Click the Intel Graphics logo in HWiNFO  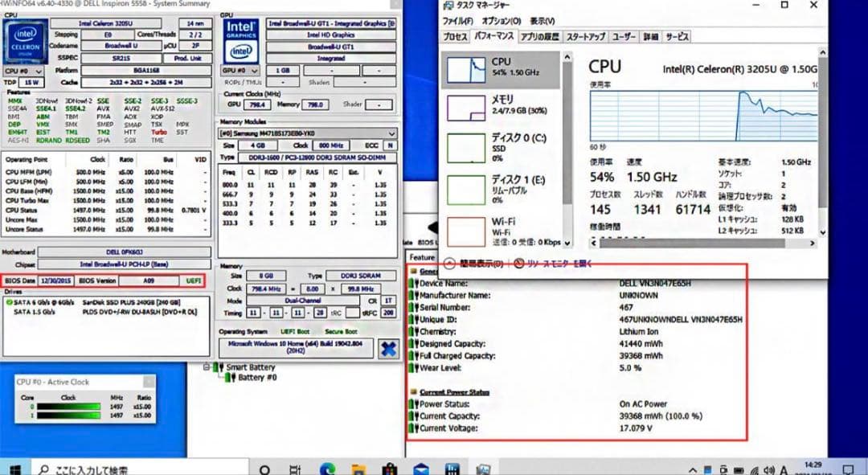tap(241, 42)
